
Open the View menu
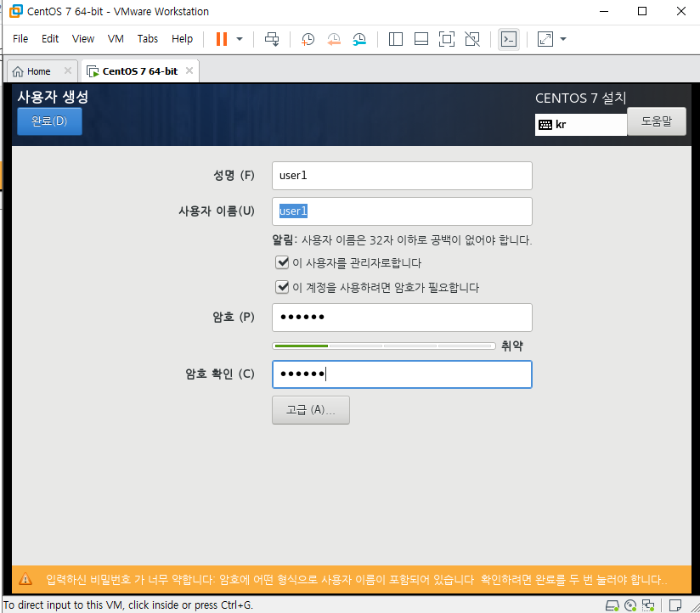[x=83, y=39]
